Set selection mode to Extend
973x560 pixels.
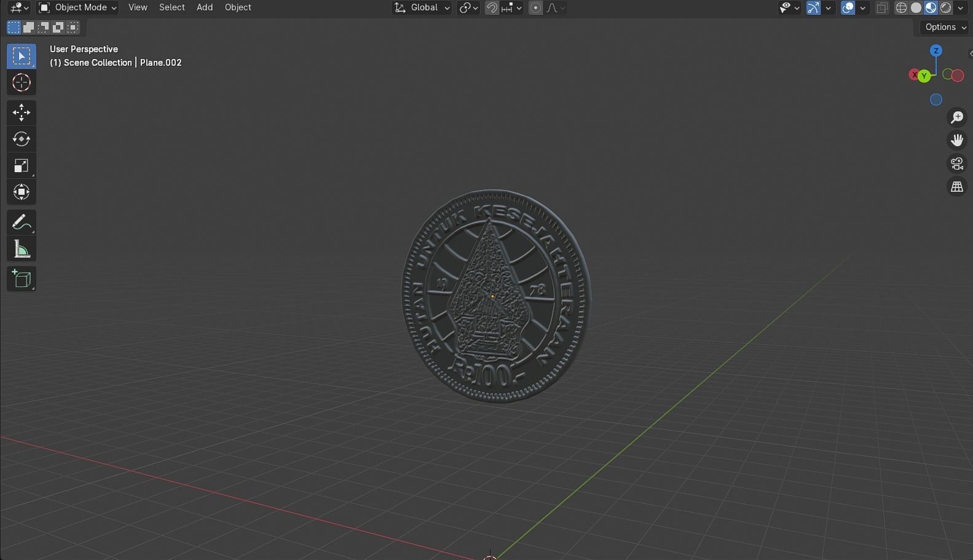28,27
